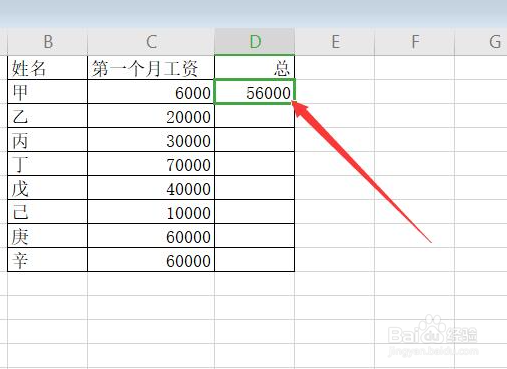The height and width of the screenshot is (369, 507).
Task: Click the salary cell showing 30000
Action: coord(151,140)
